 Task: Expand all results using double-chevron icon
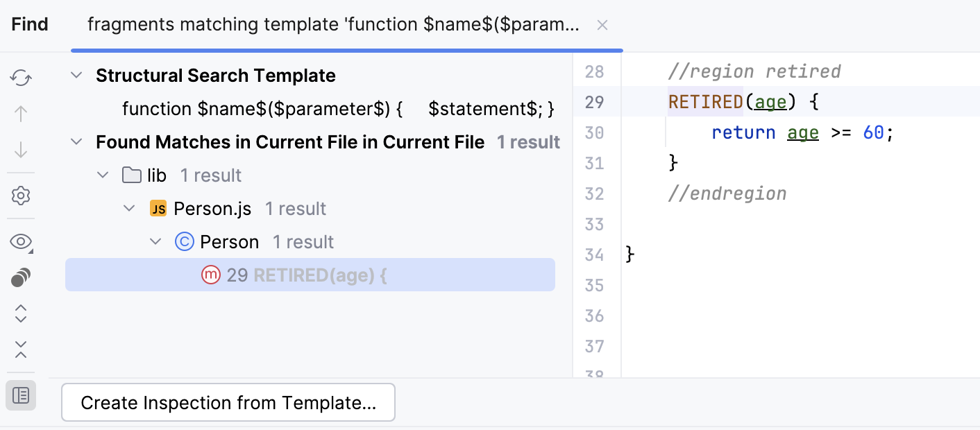20,313
